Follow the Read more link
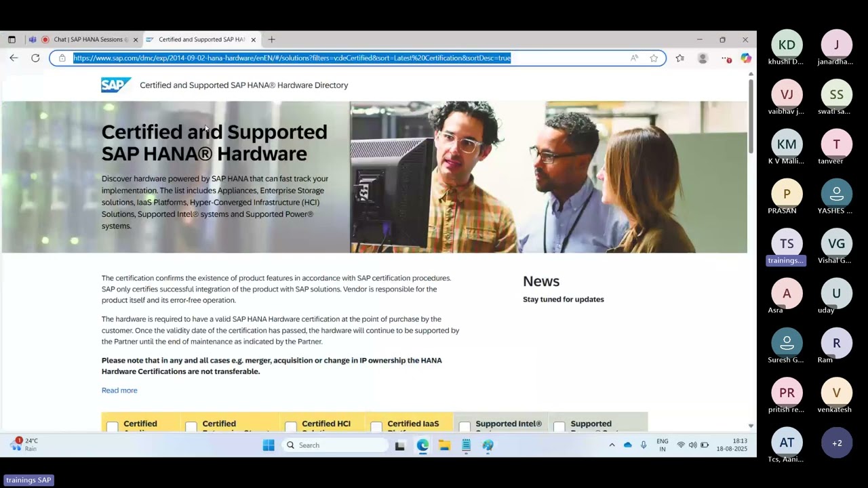Viewport: 868px width, 488px height. (119, 390)
